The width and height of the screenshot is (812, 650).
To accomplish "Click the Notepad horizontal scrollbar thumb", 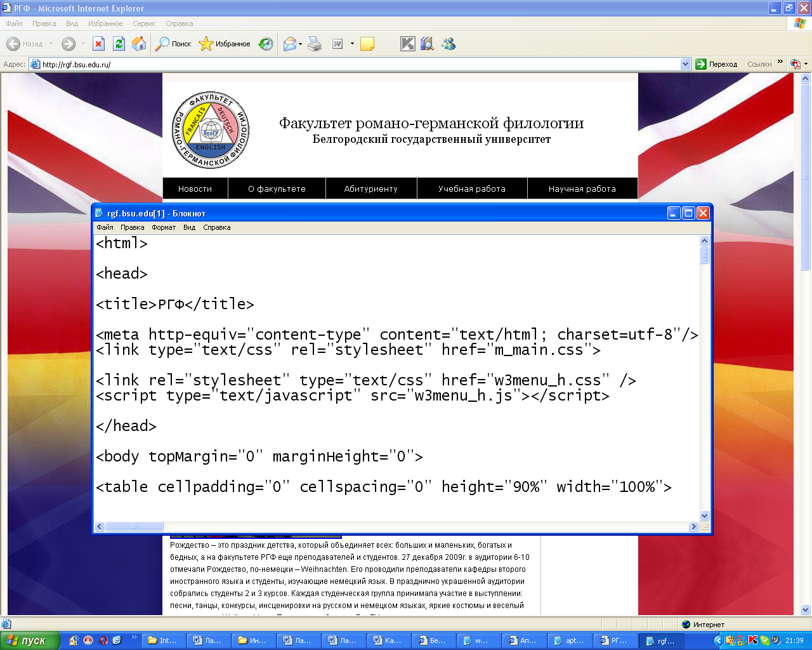I will [x=134, y=526].
